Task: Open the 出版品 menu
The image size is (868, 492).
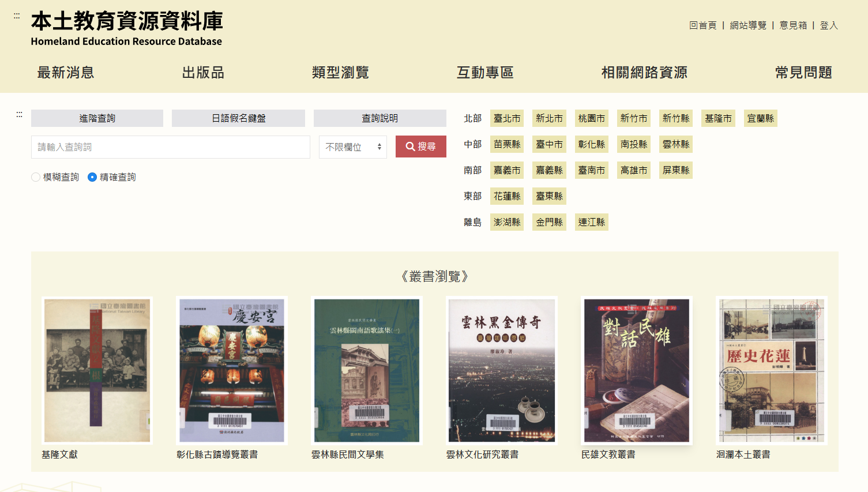Action: (203, 73)
